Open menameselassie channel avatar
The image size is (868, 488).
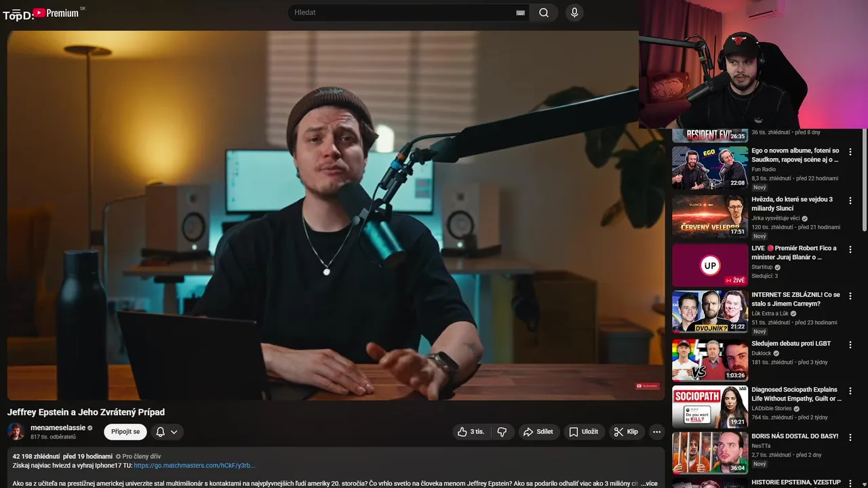click(x=16, y=432)
